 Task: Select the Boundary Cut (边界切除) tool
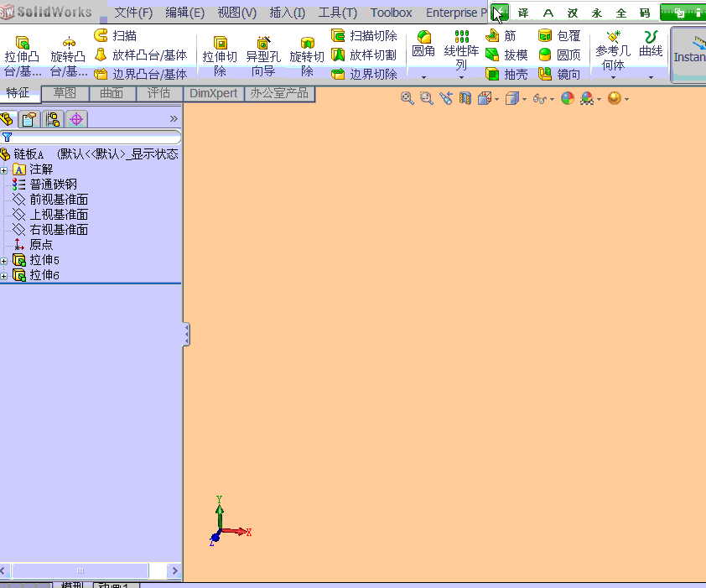coord(364,74)
